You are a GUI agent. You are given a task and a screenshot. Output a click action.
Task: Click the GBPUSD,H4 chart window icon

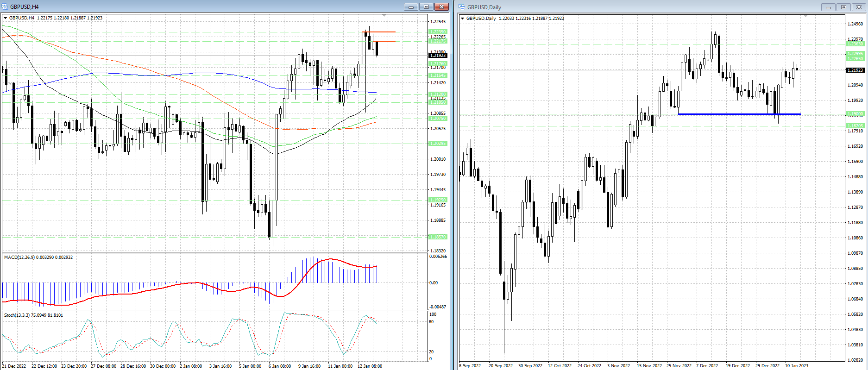click(5, 6)
